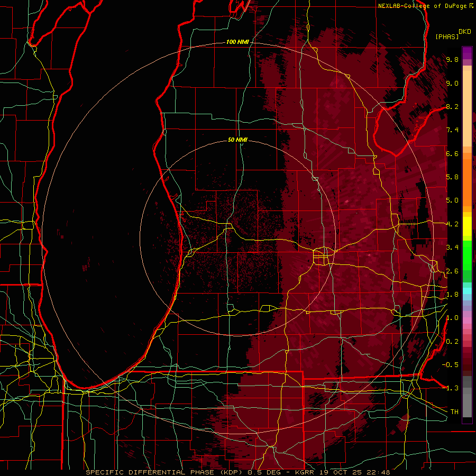Select the 3.4 value on color scale
This screenshot has height=476, width=476.
pyautogui.click(x=452, y=248)
